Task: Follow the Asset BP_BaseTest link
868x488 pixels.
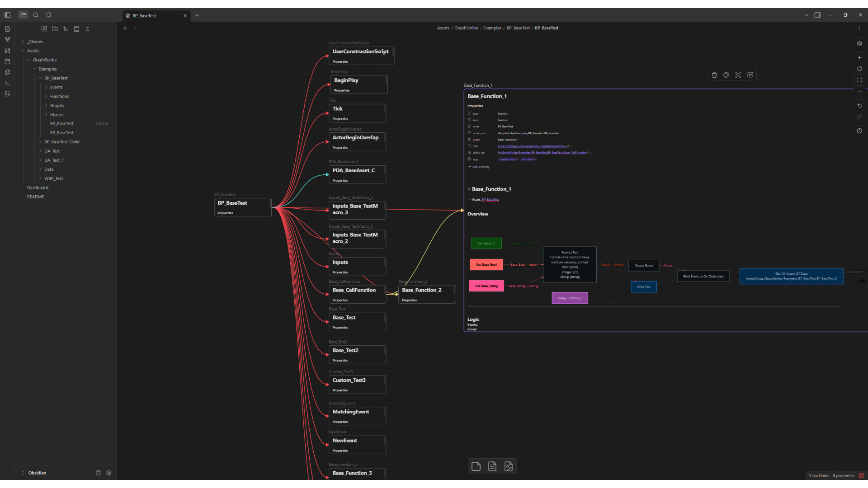Action: 491,199
